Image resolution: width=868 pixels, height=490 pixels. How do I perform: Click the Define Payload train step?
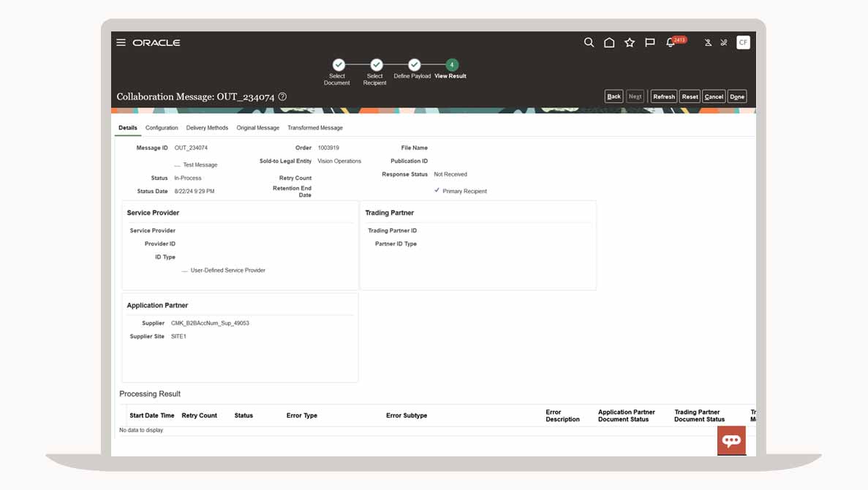[414, 65]
